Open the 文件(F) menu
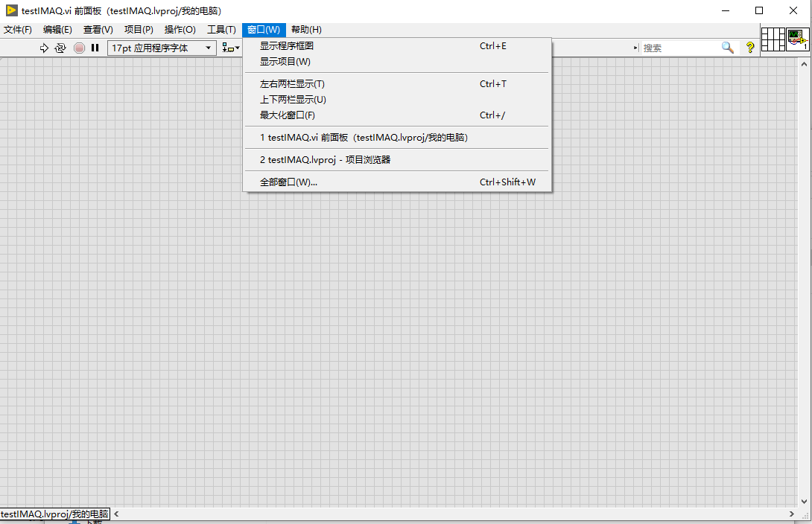The image size is (812, 524). click(x=18, y=30)
